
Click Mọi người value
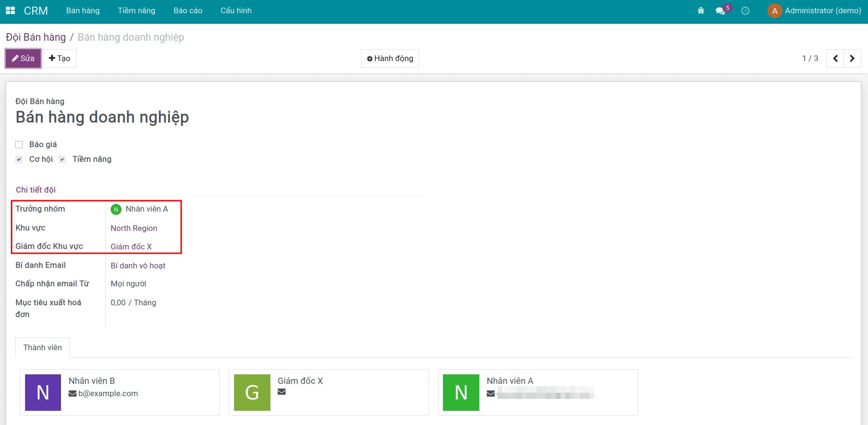pyautogui.click(x=129, y=283)
